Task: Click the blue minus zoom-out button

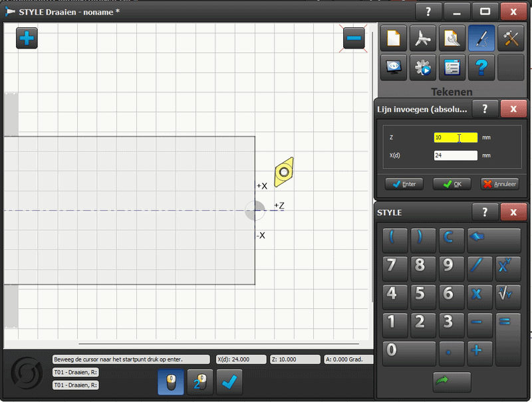Action: coord(354,38)
